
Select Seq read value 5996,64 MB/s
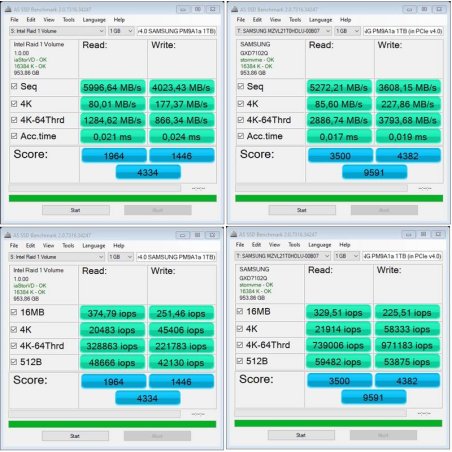coord(112,87)
